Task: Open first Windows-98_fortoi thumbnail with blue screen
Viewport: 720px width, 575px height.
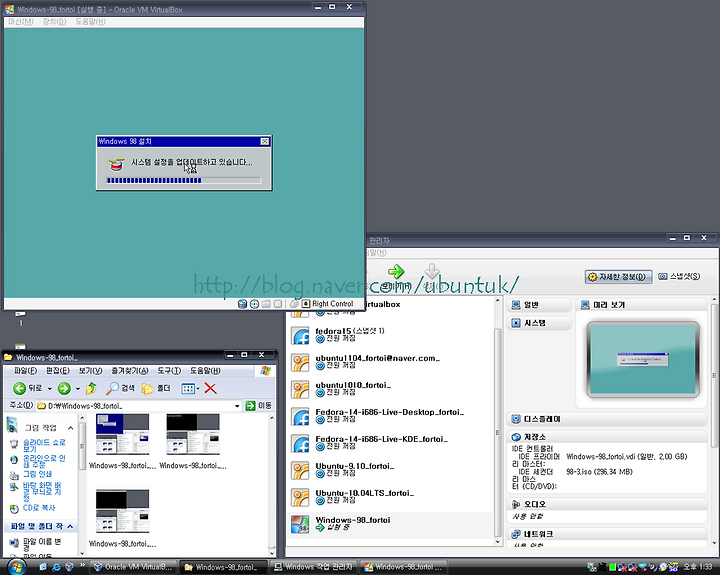Action: [x=122, y=435]
